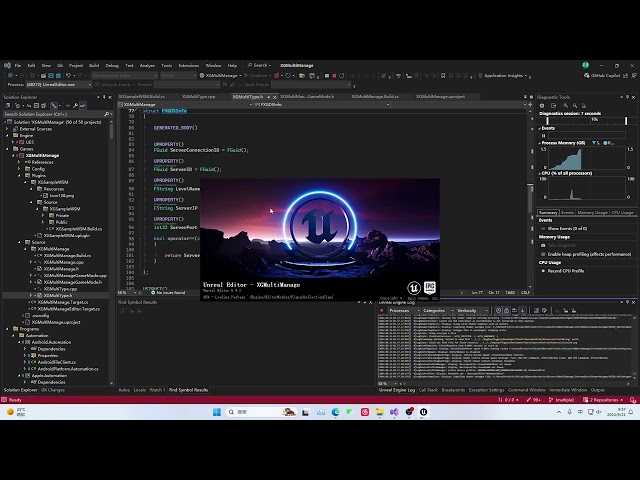Click the Save All toolbar icon
The width and height of the screenshot is (640, 480).
click(58, 76)
